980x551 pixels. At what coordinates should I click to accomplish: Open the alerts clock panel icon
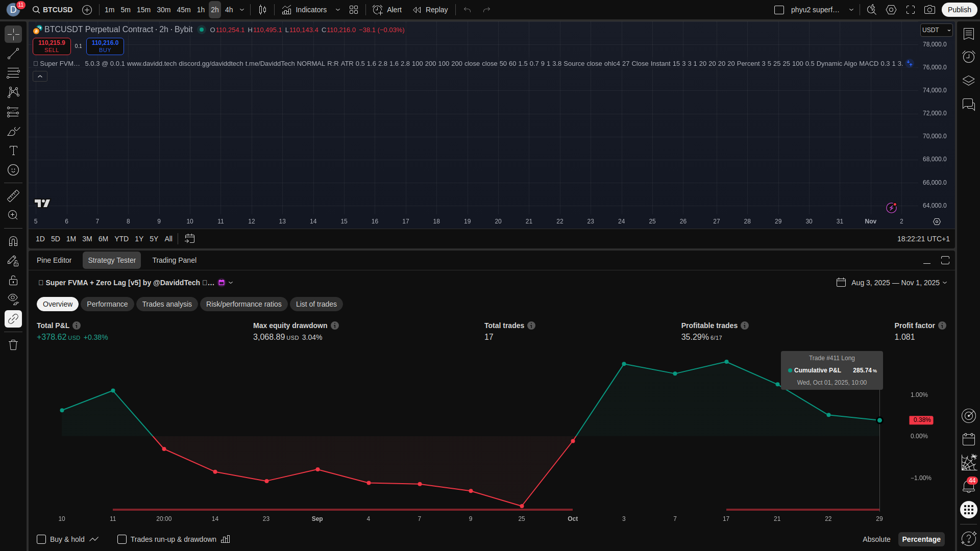click(968, 57)
